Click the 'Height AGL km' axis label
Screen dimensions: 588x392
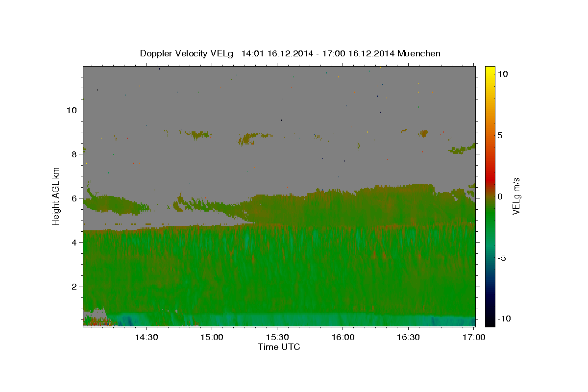[x=56, y=196]
